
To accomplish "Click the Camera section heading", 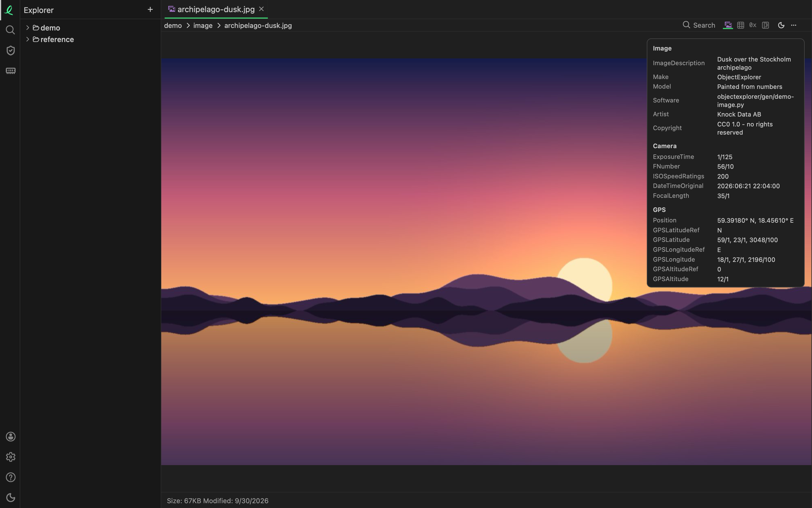I will pos(664,146).
